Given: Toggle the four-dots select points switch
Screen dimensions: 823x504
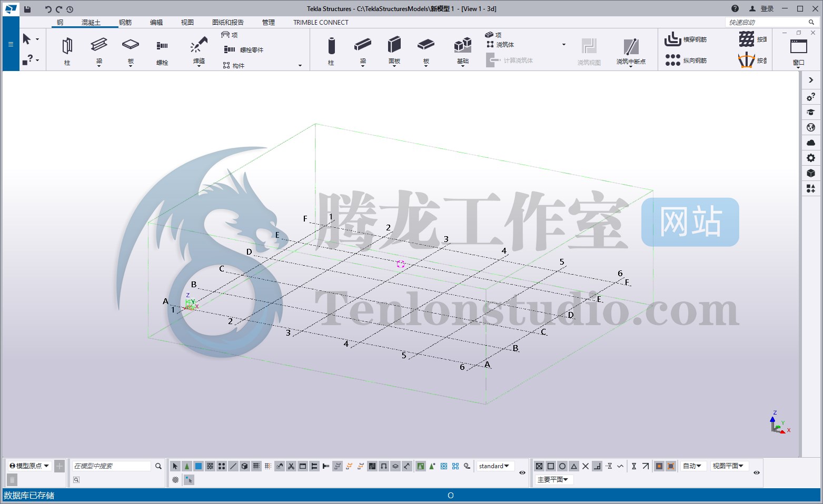Looking at the screenshot, I should pyautogui.click(x=222, y=466).
